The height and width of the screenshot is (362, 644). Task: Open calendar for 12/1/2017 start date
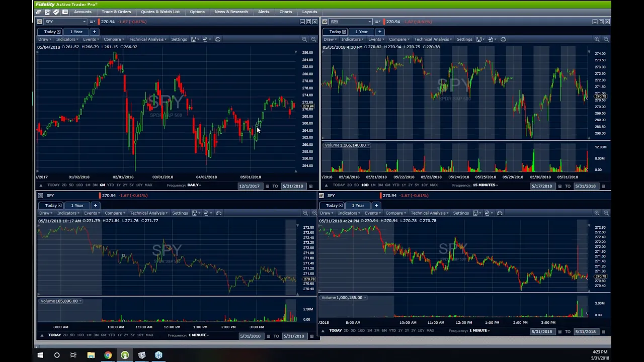tap(267, 186)
